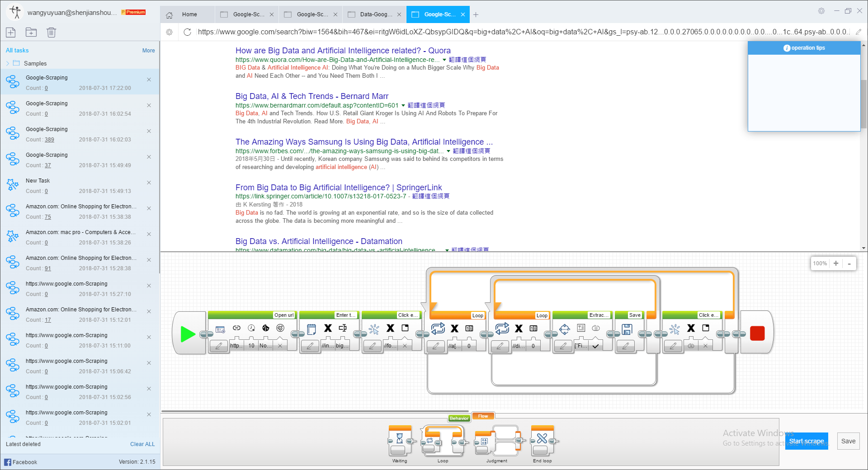Image resolution: width=868 pixels, height=470 pixels.
Task: Toggle the X option cell in last Click element block
Action: coord(705,346)
